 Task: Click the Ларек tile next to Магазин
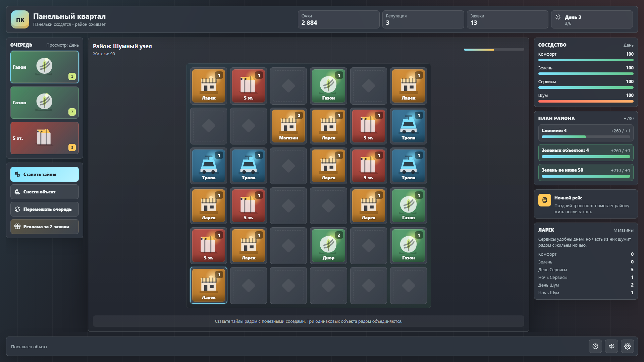(x=328, y=126)
